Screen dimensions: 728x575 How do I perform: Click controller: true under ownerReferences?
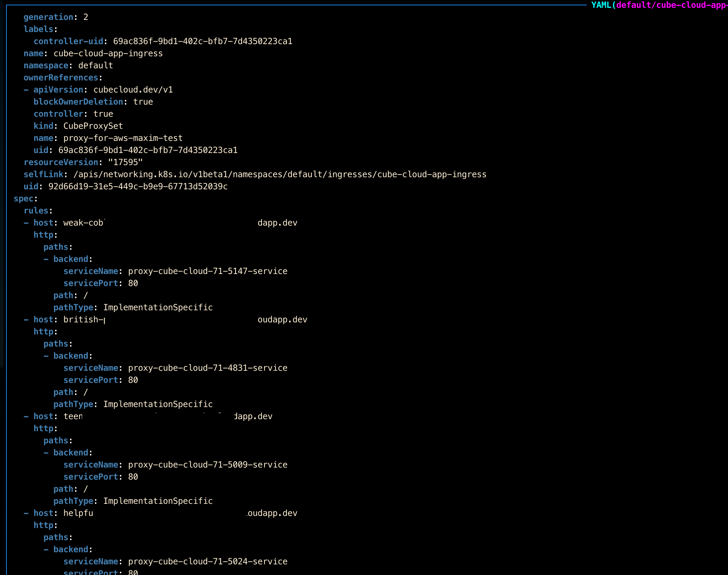[x=73, y=114]
